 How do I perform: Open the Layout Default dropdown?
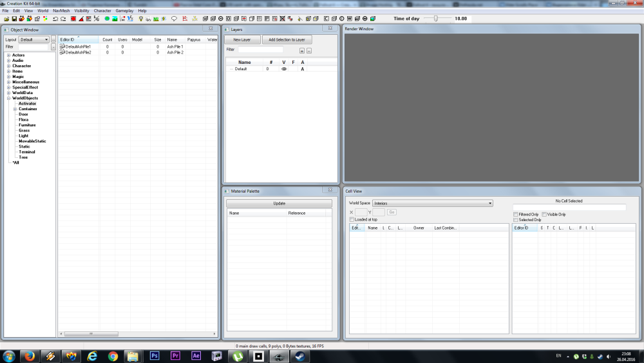pyautogui.click(x=34, y=39)
